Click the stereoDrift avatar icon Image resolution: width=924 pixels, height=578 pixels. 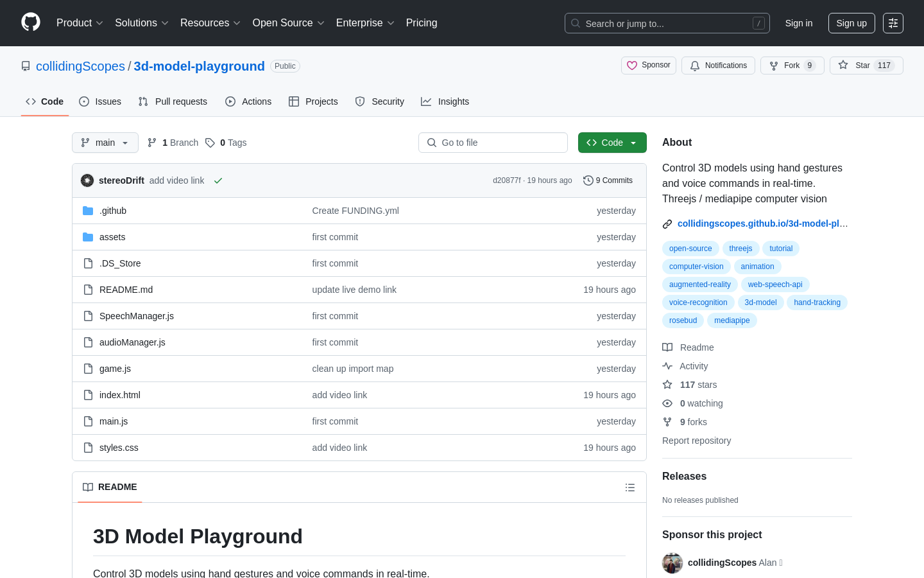coord(87,180)
